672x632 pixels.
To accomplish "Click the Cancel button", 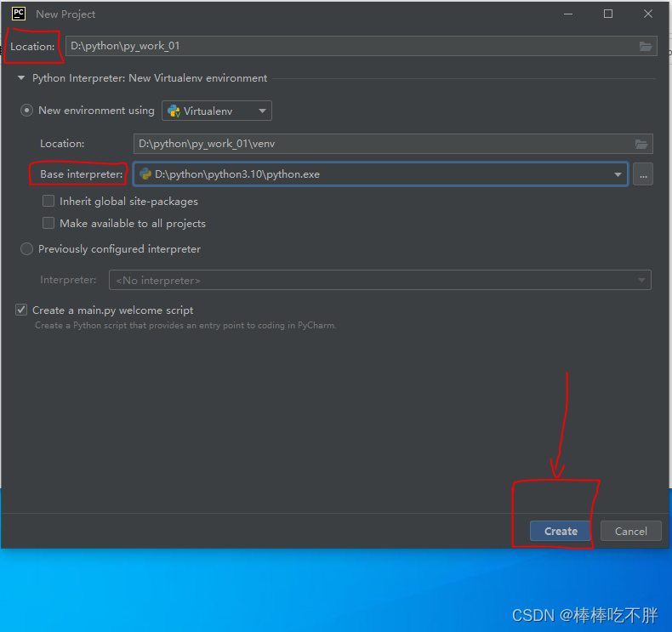I will [x=630, y=532].
